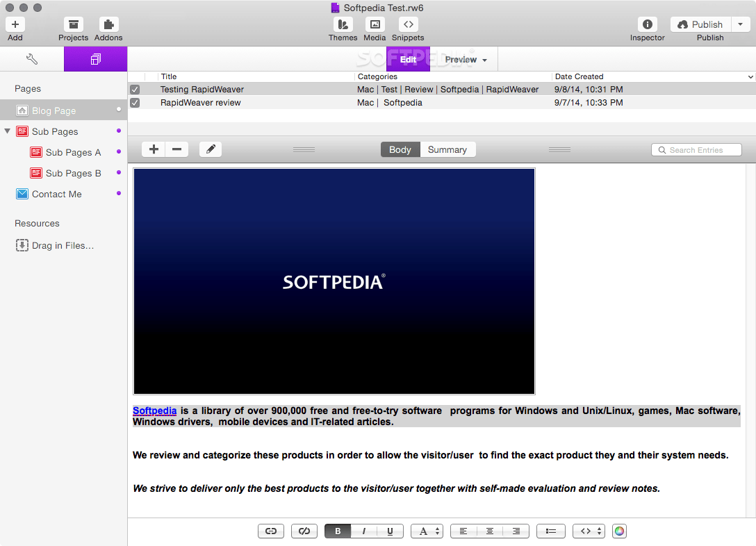Image resolution: width=756 pixels, height=546 pixels.
Task: Open the Inspector panel
Action: point(648,24)
